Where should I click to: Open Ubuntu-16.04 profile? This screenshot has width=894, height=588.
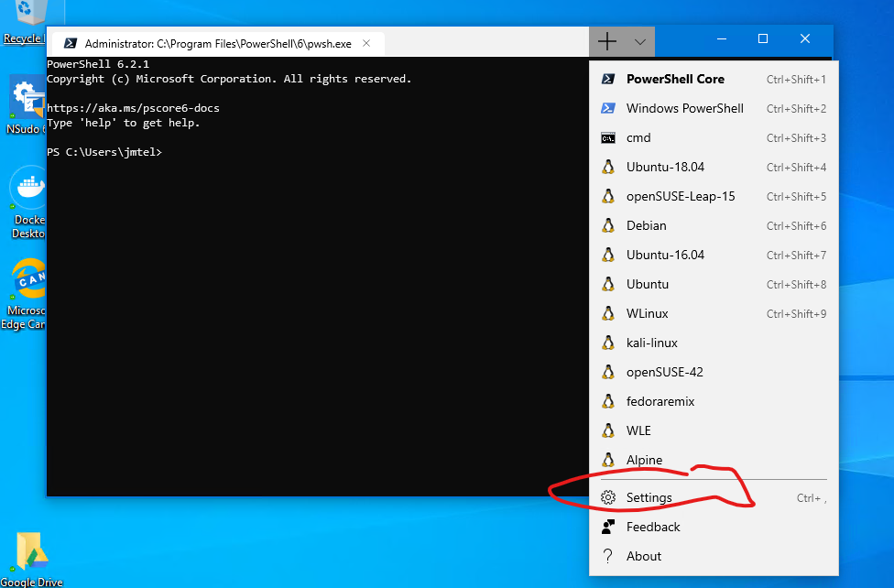pos(714,255)
